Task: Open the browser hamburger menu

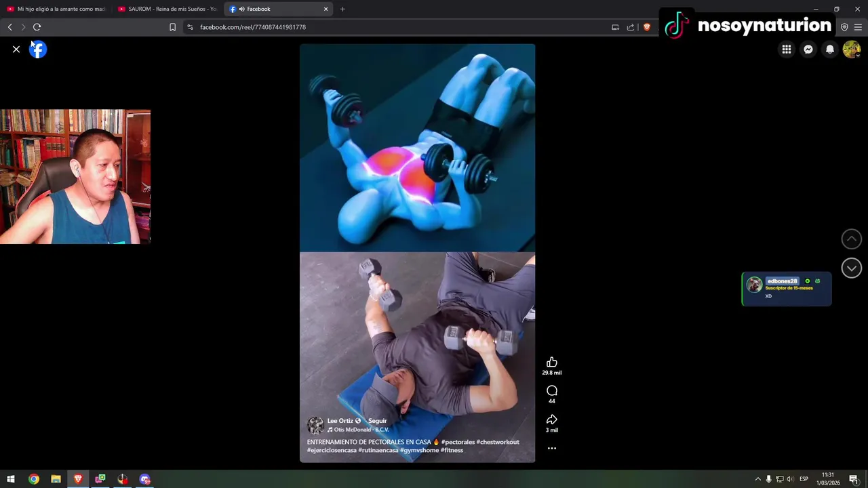Action: pyautogui.click(x=858, y=27)
